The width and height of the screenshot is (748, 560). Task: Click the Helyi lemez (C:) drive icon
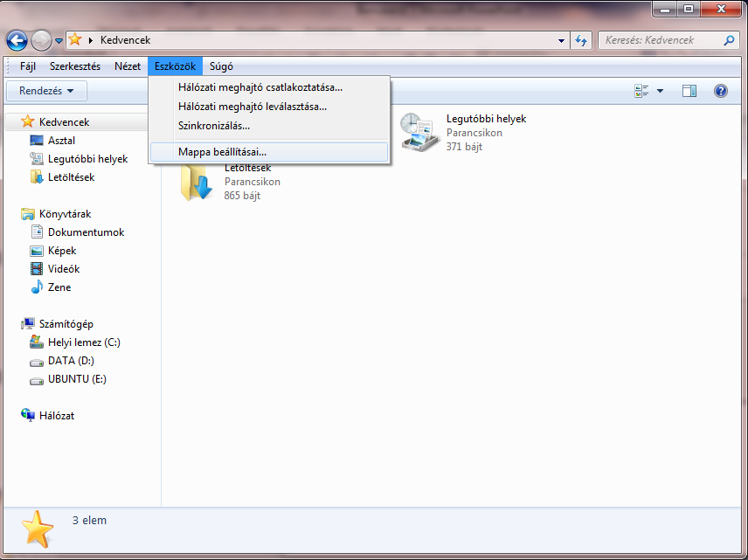coord(37,342)
